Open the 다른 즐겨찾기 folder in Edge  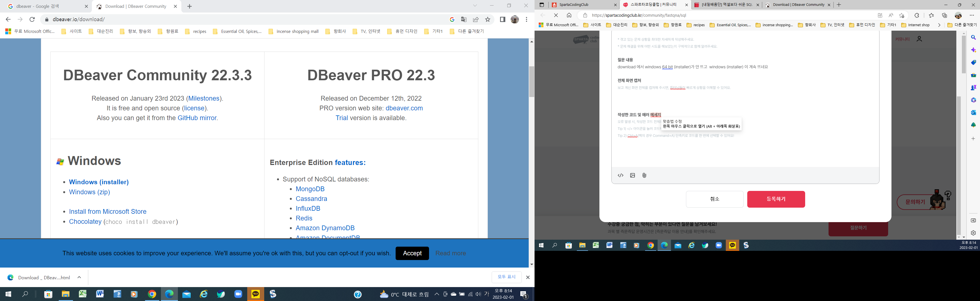click(x=962, y=25)
